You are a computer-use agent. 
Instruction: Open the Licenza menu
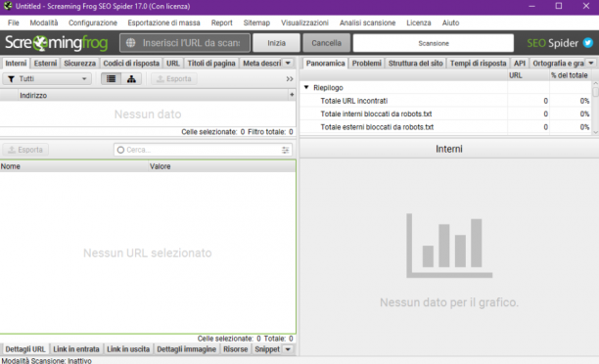pos(419,23)
